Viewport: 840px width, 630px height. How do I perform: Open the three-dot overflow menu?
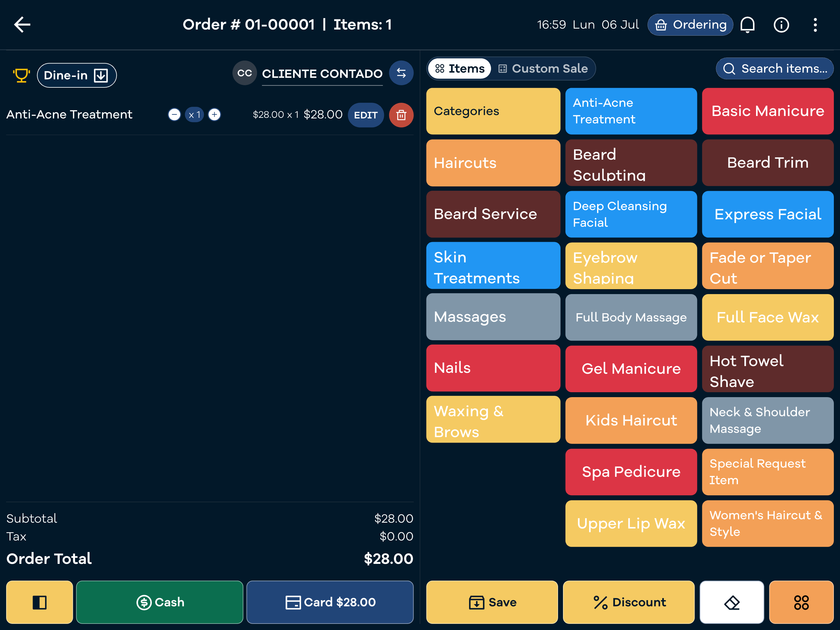[815, 25]
